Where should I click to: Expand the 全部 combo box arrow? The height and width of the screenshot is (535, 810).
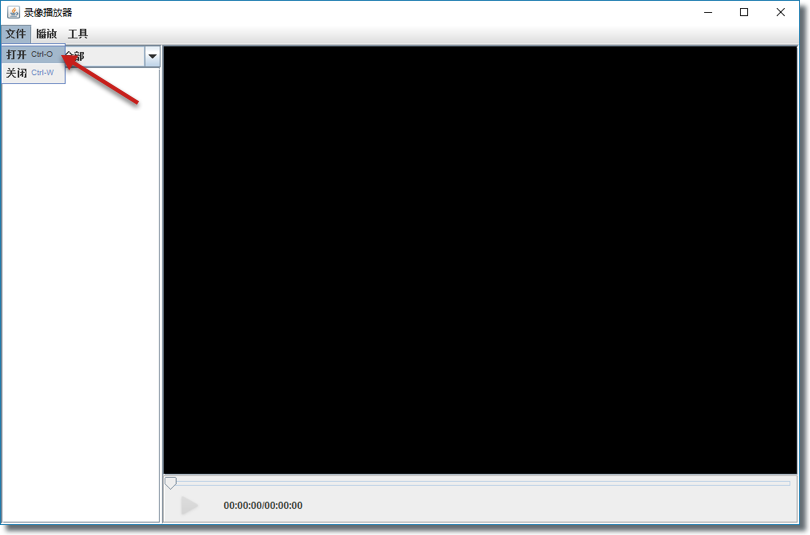[152, 56]
